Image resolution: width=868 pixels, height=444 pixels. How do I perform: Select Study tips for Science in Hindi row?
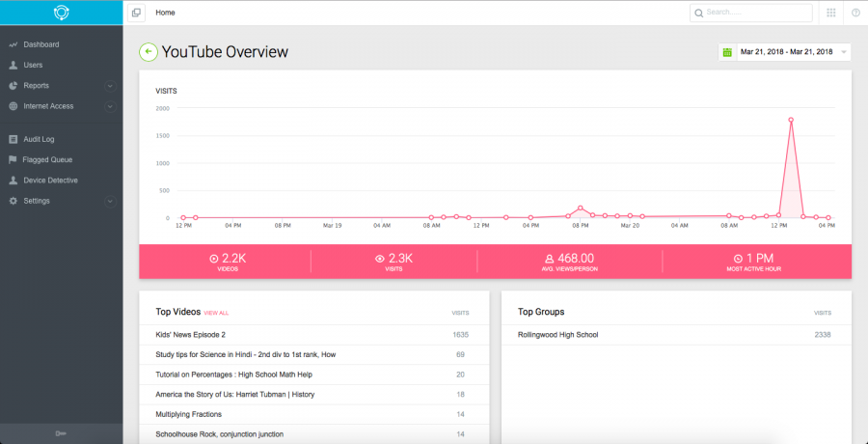(x=313, y=355)
